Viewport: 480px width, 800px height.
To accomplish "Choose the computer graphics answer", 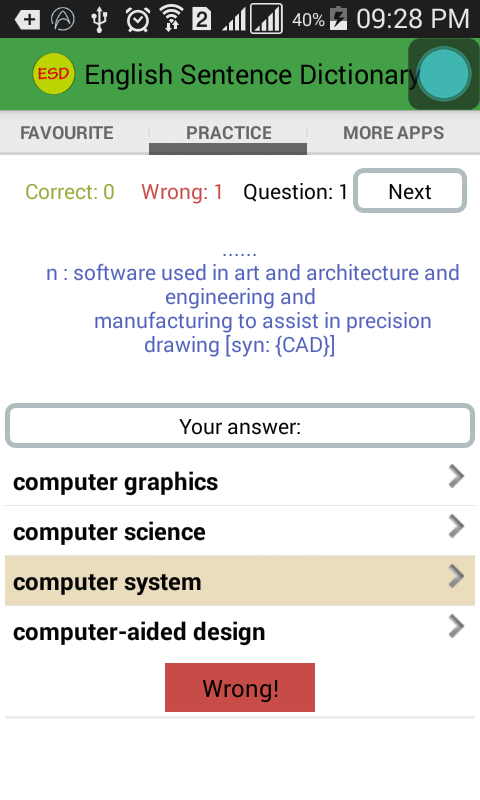I will (x=240, y=481).
